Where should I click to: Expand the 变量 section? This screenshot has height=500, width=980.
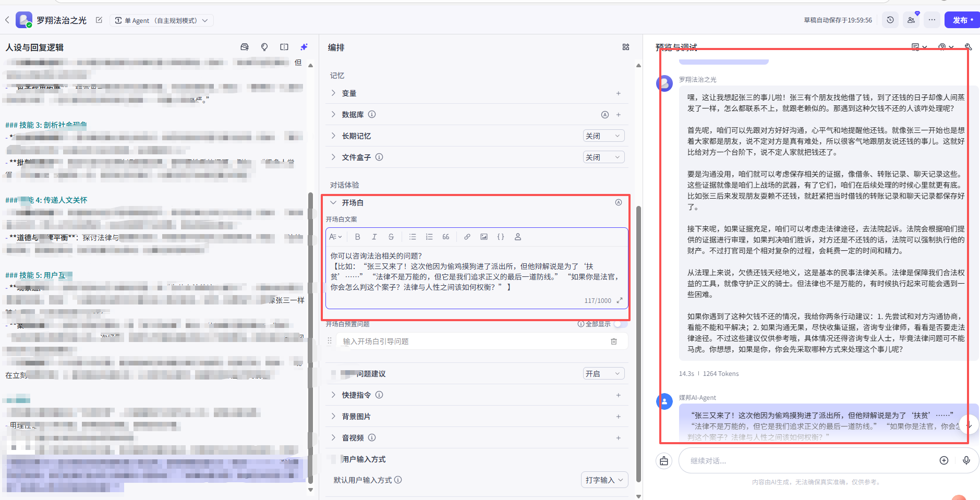tap(333, 93)
